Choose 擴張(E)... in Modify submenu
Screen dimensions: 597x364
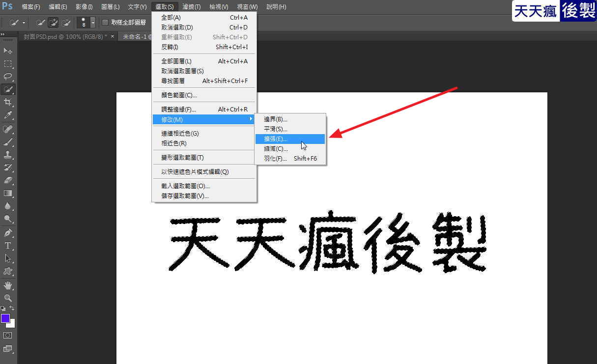pos(290,139)
